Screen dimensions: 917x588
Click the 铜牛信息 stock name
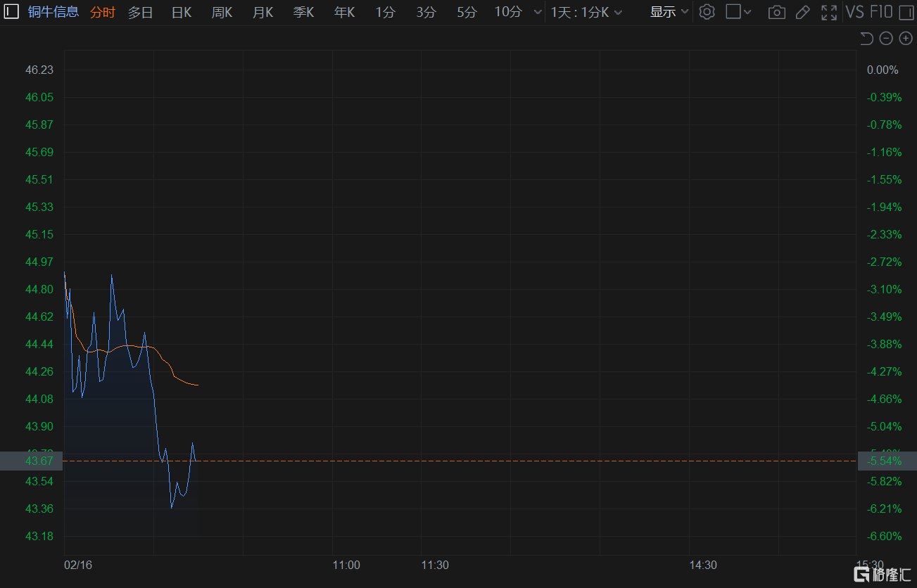click(53, 12)
